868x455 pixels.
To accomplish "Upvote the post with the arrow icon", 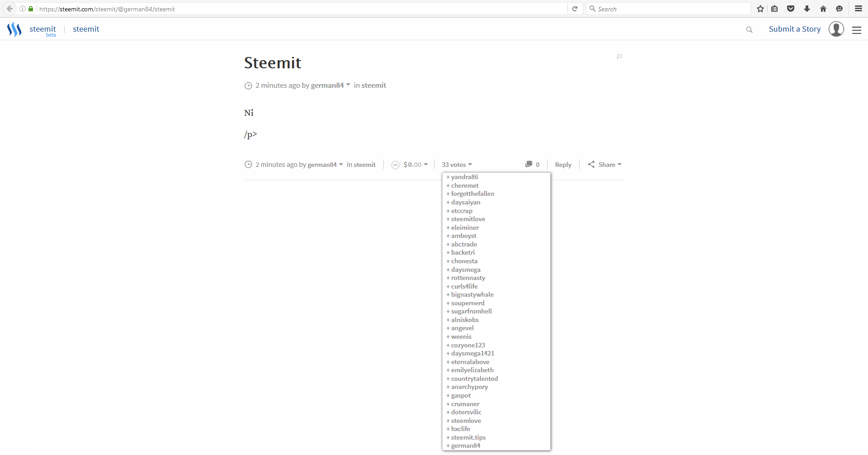I will tap(396, 165).
